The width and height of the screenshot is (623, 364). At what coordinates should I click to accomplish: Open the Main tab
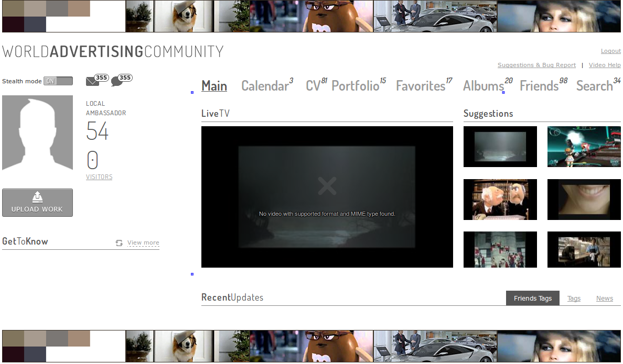click(x=214, y=86)
